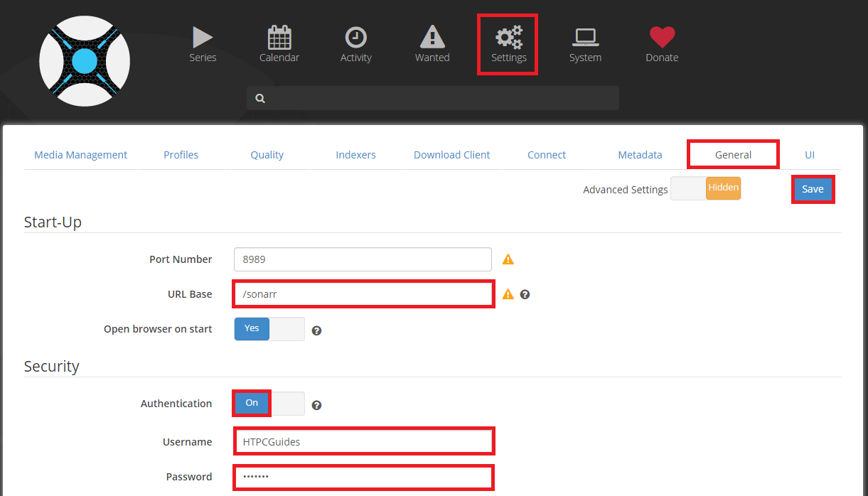This screenshot has height=496, width=868.
Task: Switch to the Download Client tab
Action: pos(451,155)
